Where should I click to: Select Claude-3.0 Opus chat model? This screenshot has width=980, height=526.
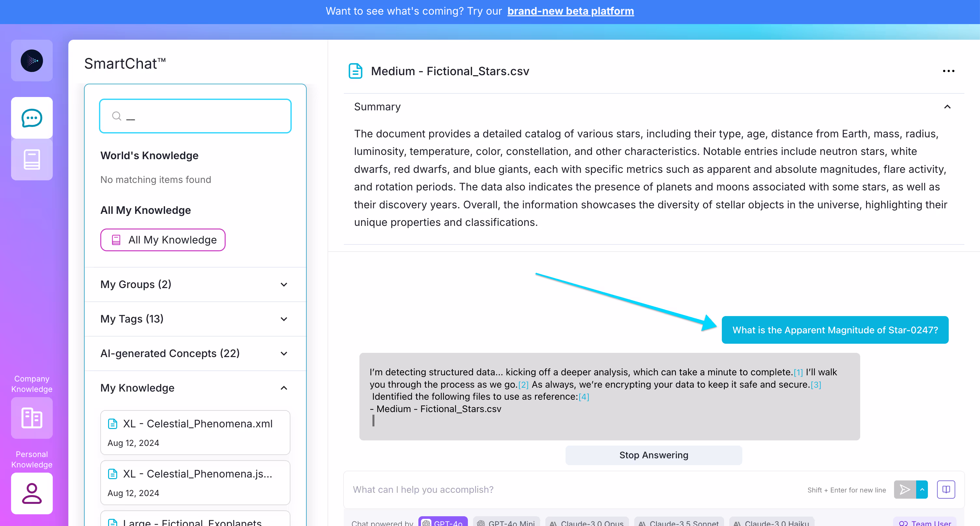(587, 522)
